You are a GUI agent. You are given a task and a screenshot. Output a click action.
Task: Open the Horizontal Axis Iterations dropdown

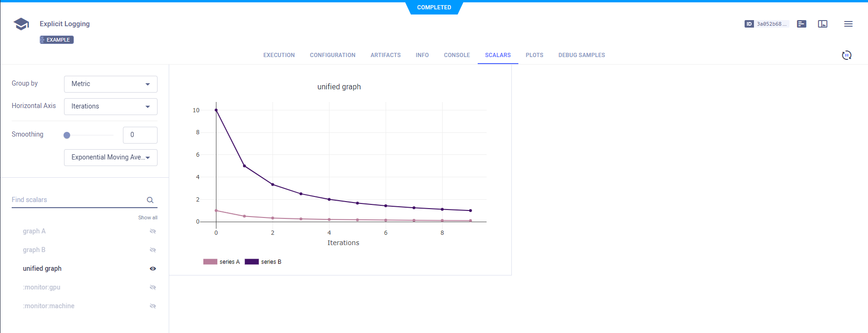pyautogui.click(x=110, y=107)
